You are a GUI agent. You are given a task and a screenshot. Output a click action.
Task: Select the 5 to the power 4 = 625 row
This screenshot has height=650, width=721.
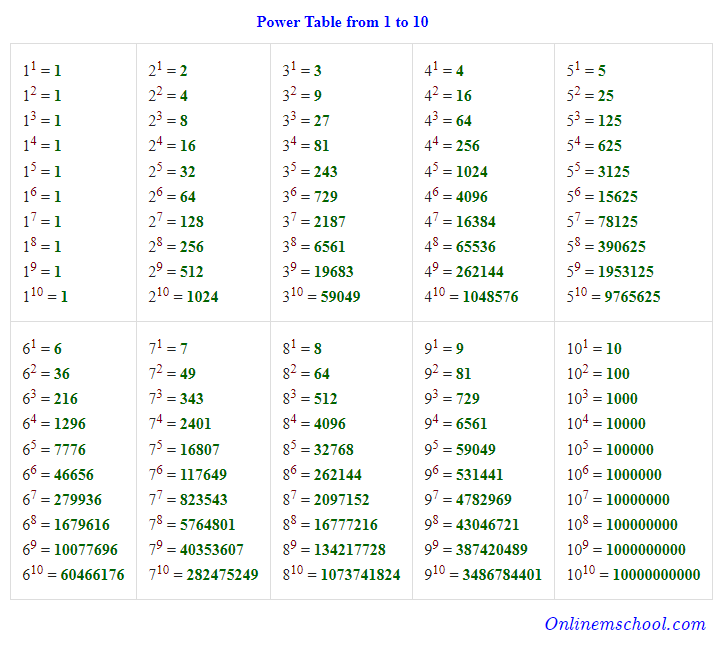point(594,146)
